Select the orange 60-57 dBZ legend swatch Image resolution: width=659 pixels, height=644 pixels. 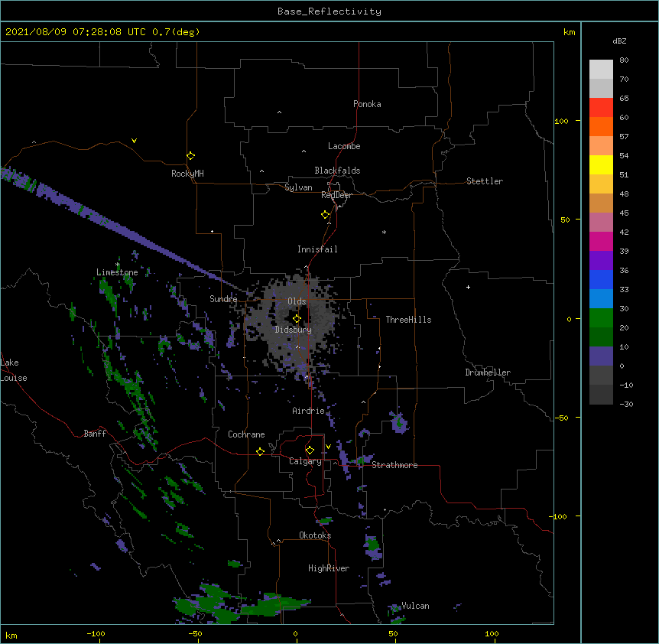[x=601, y=126]
